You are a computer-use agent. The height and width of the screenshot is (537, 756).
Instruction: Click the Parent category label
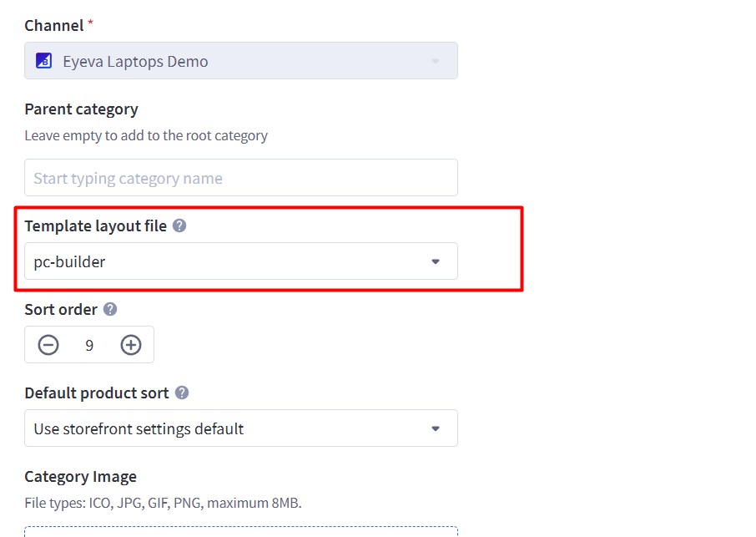(x=82, y=109)
